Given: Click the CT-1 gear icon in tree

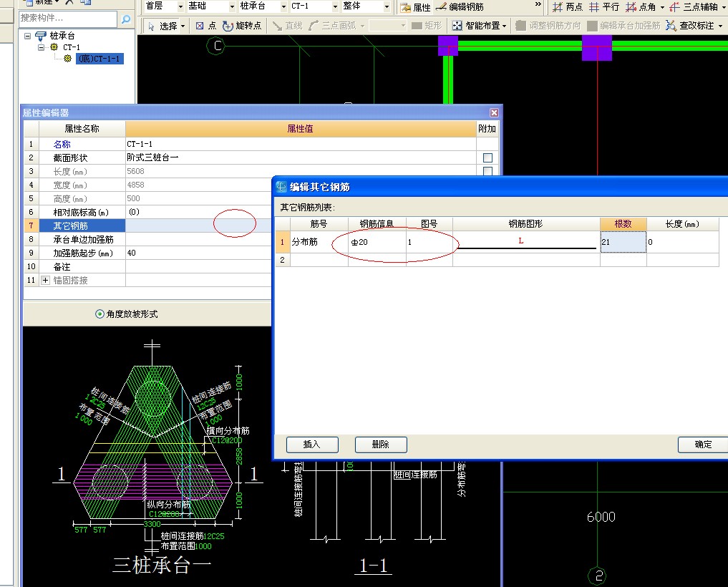Looking at the screenshot, I should click(x=54, y=47).
